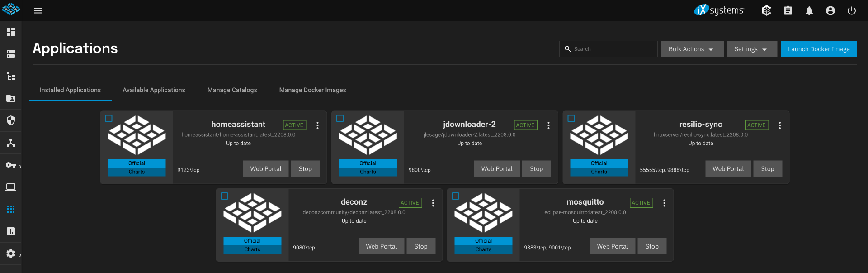This screenshot has height=273, width=868.
Task: Toggle the hamburger menu to collapse sidebar
Action: click(38, 10)
